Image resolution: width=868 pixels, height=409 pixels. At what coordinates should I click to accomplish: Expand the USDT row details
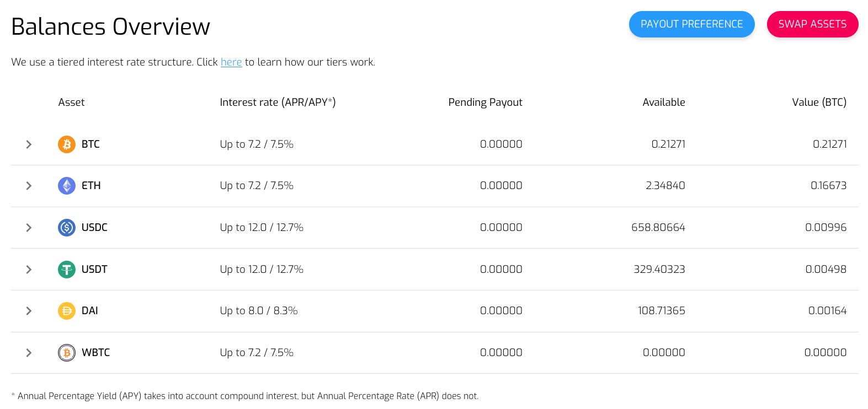click(29, 270)
